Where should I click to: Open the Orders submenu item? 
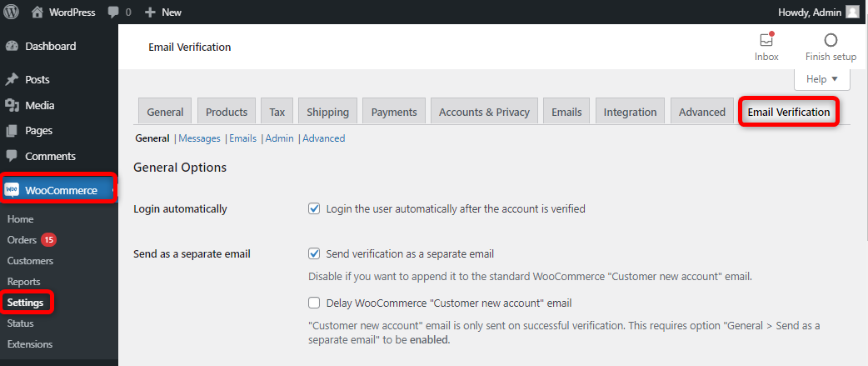click(x=22, y=240)
